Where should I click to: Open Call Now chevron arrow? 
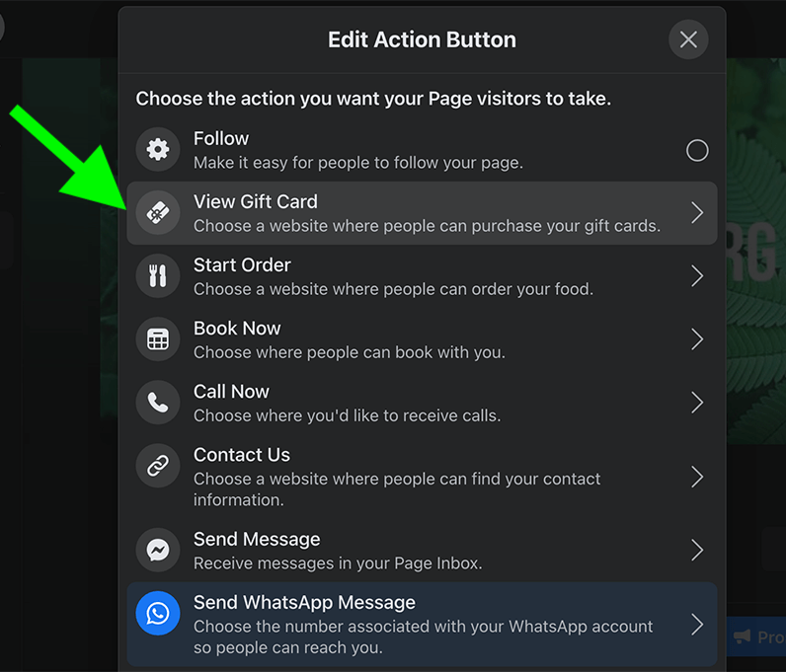[697, 403]
